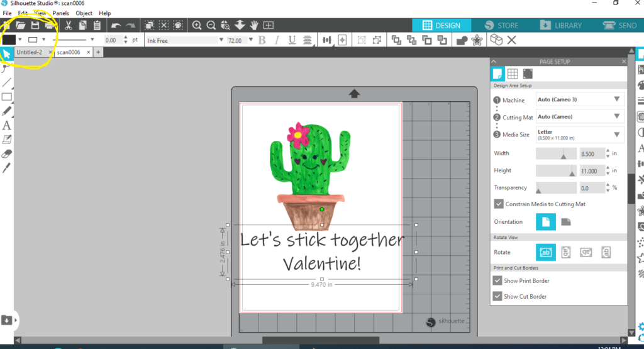Go to the SEND tab
644x349 pixels.
pyautogui.click(x=619, y=25)
